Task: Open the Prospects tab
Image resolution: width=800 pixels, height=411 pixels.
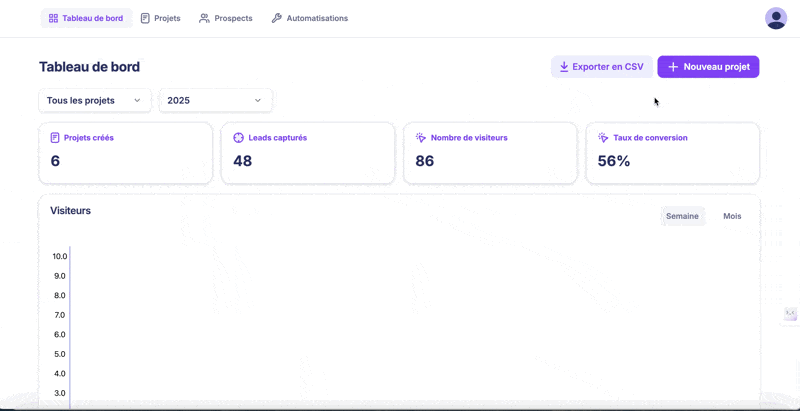Action: pyautogui.click(x=226, y=18)
